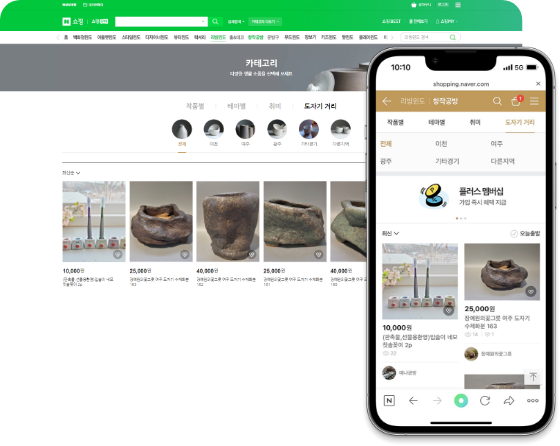
Task: Tap the Naver N home icon at bottom
Action: pos(389,401)
